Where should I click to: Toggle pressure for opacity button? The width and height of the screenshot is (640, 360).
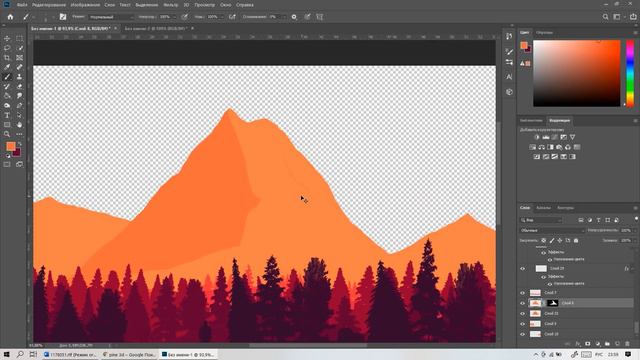coord(184,17)
